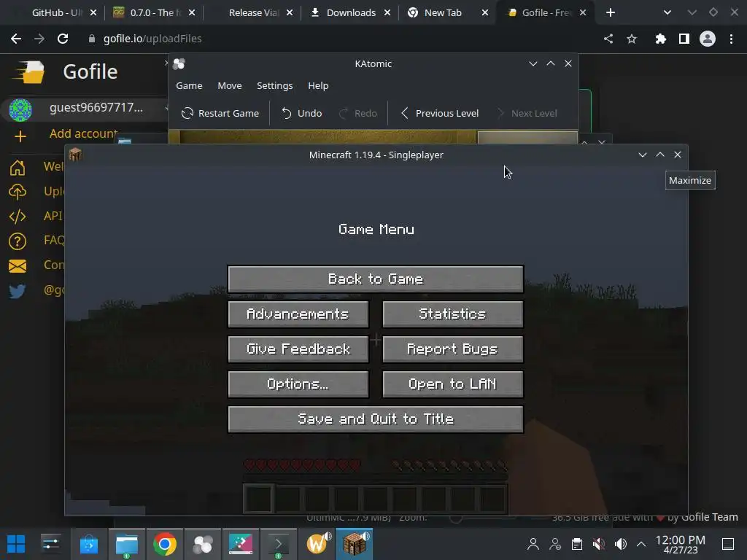
Task: Open browser extensions puzzle icon
Action: pos(660,39)
